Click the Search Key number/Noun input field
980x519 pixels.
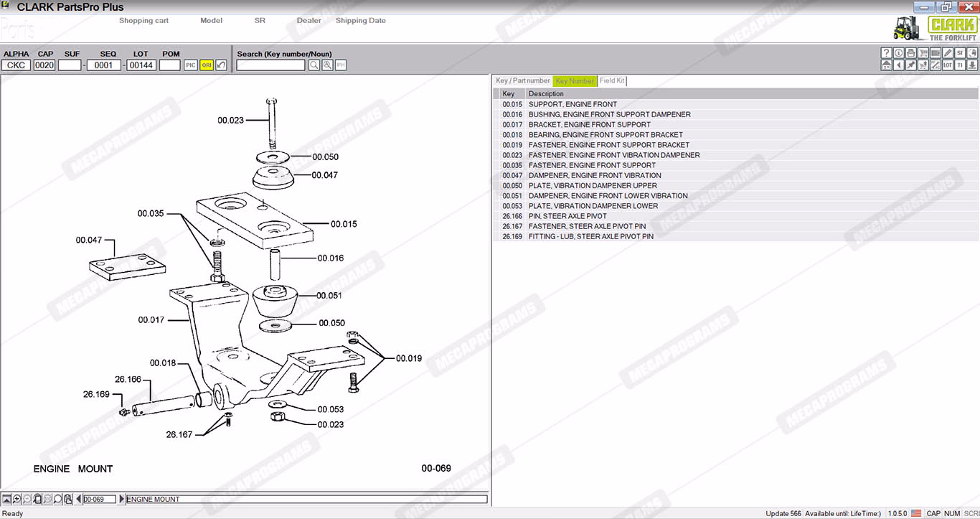(x=270, y=65)
